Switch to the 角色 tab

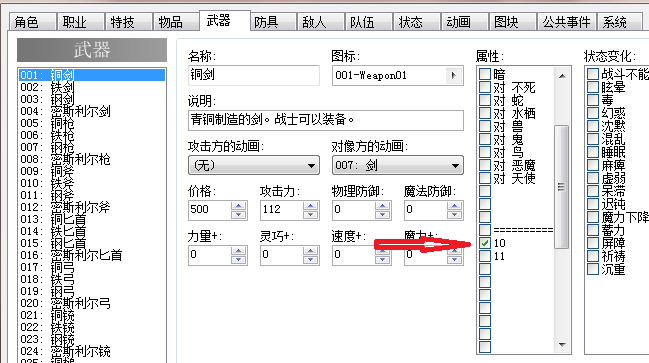click(33, 22)
